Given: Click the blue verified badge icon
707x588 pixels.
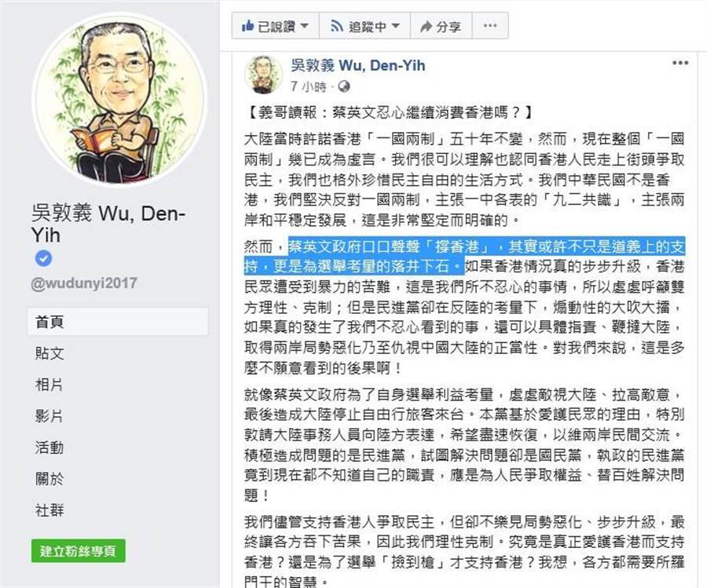Looking at the screenshot, I should click(43, 258).
